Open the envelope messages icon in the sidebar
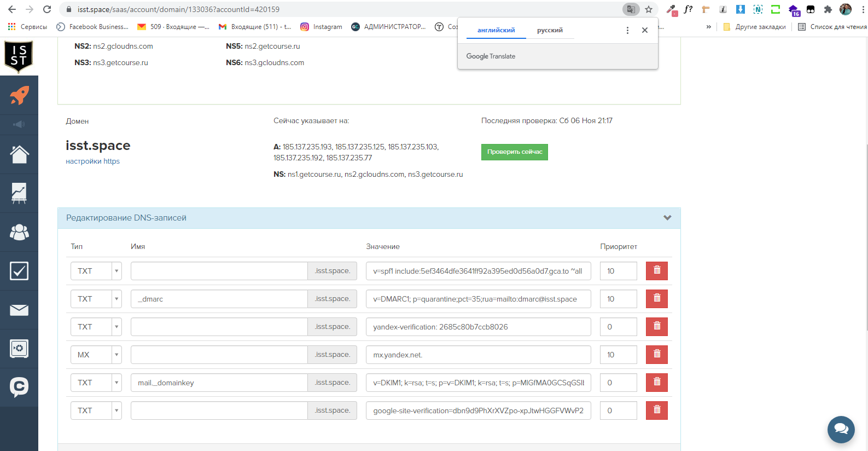Screen dimensions: 868x451 pos(19,310)
